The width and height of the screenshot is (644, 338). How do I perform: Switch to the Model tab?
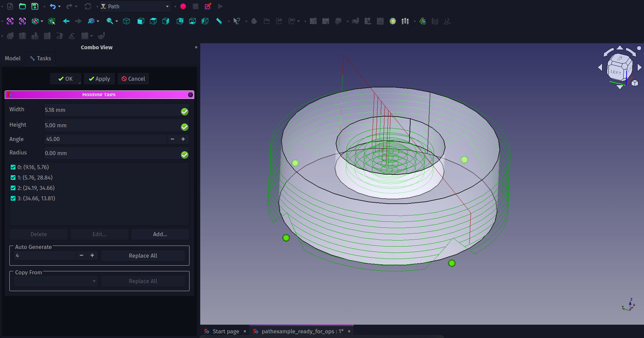click(x=13, y=58)
